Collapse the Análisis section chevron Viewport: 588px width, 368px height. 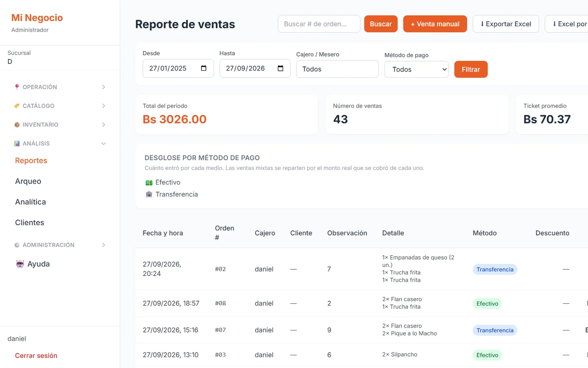click(x=104, y=144)
